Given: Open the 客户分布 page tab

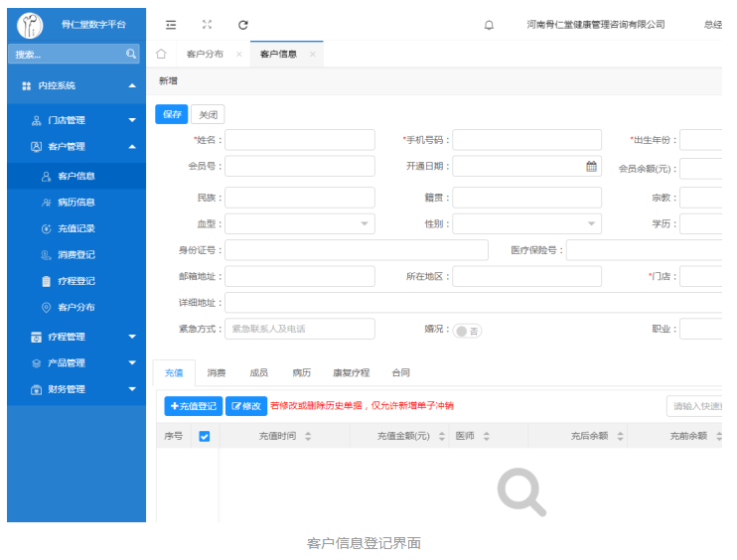Looking at the screenshot, I should 205,54.
